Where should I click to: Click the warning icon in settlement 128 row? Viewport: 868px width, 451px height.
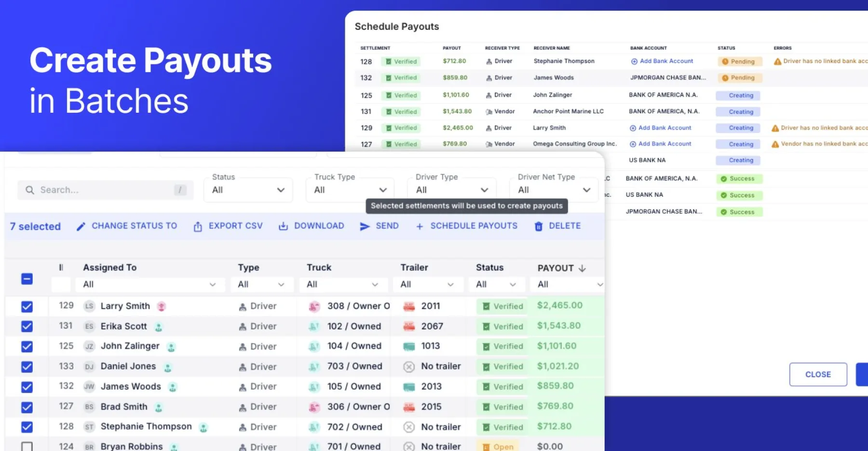click(x=777, y=62)
